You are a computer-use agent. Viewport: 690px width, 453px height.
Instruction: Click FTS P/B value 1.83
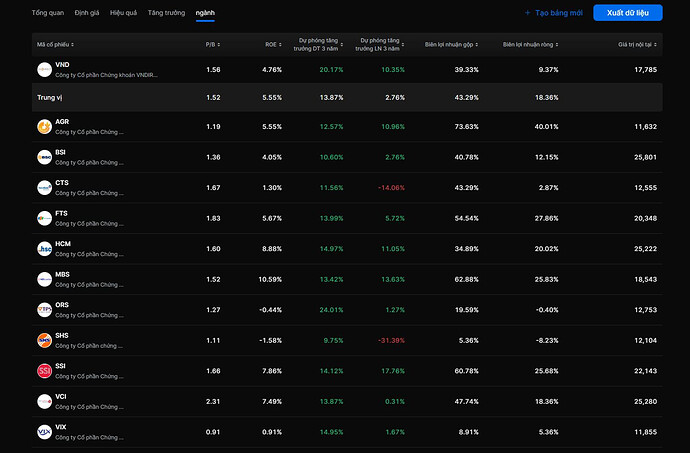pyautogui.click(x=213, y=218)
